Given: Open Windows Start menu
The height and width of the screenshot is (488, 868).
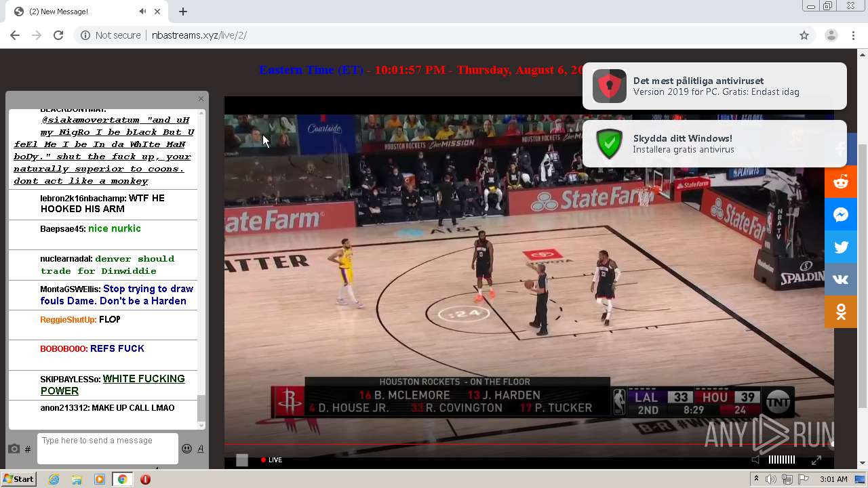Looking at the screenshot, I should coord(18,479).
